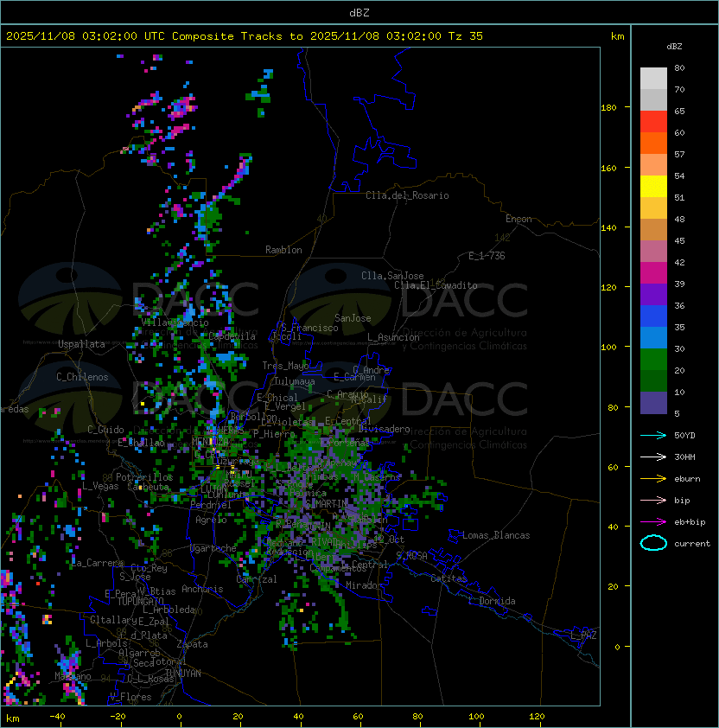Click the cyan 'current' ellipse legend icon
The width and height of the screenshot is (719, 728).
point(653,543)
